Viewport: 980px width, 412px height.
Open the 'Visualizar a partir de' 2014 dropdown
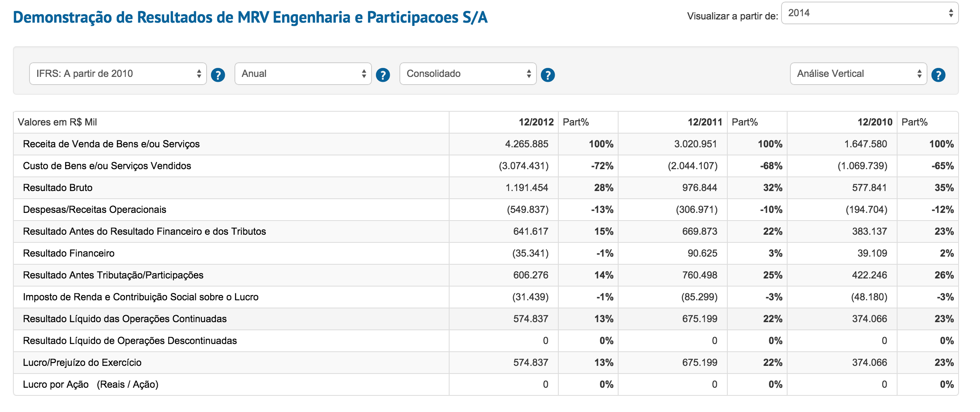(870, 13)
